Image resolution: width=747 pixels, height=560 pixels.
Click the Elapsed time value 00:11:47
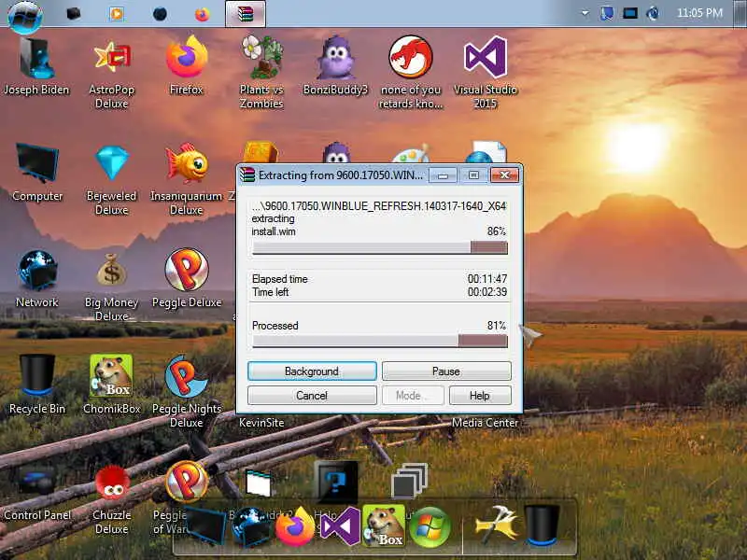(486, 278)
